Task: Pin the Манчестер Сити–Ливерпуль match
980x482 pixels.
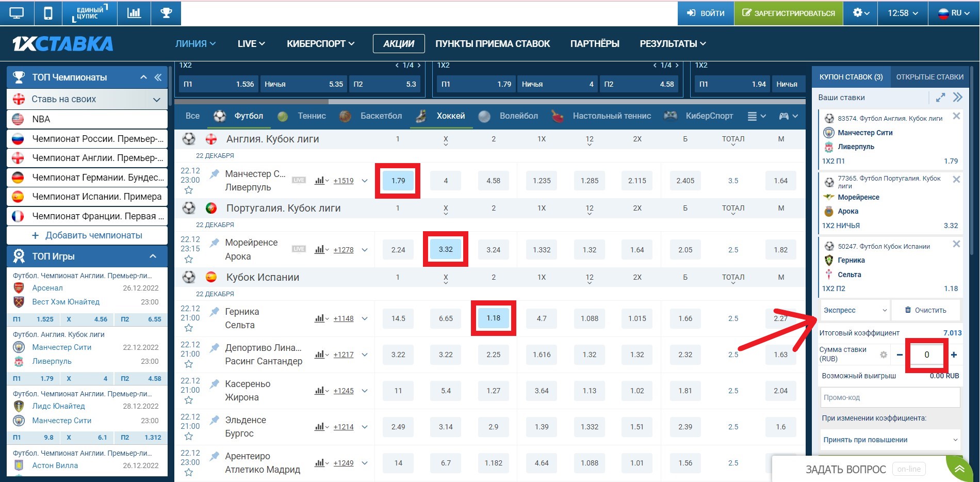Action: click(215, 174)
